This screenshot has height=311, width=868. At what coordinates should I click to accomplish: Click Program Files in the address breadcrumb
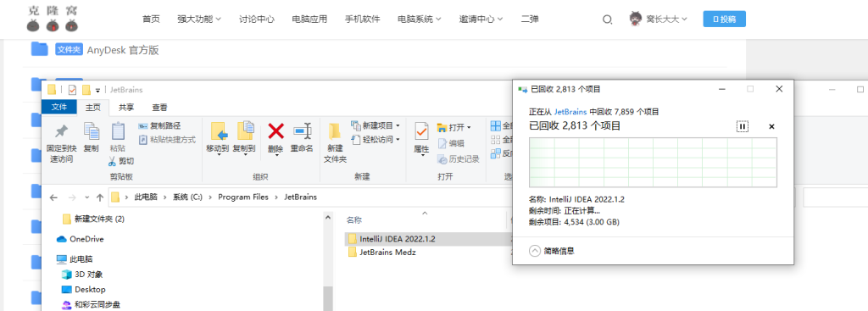click(243, 197)
